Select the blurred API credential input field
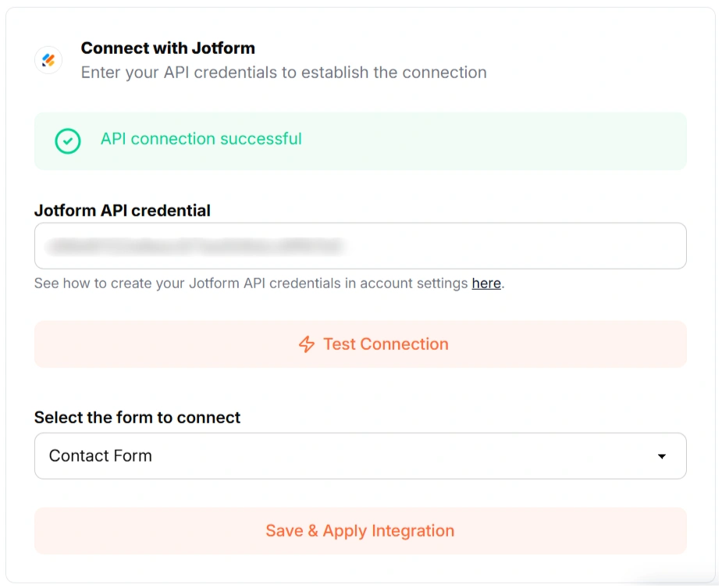The width and height of the screenshot is (722, 588). tap(360, 245)
